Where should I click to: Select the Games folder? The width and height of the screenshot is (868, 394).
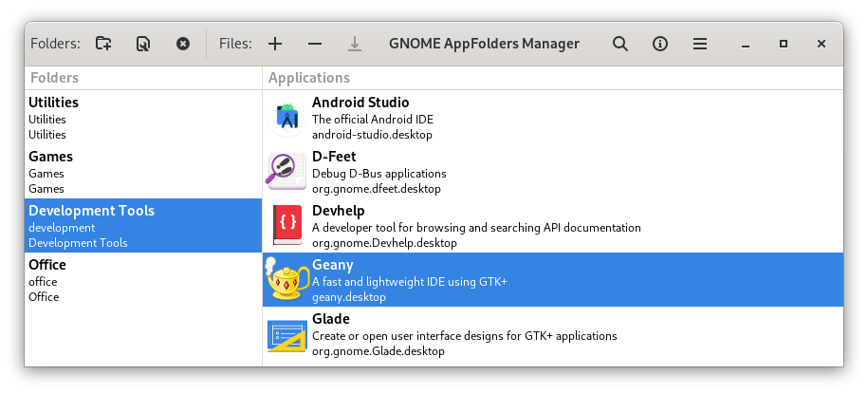[x=143, y=172]
